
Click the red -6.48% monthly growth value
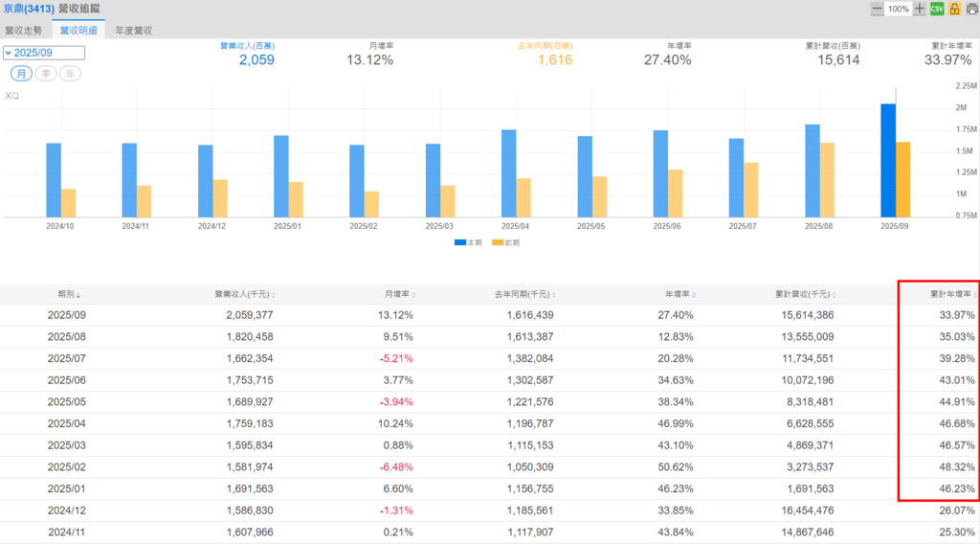tap(396, 467)
